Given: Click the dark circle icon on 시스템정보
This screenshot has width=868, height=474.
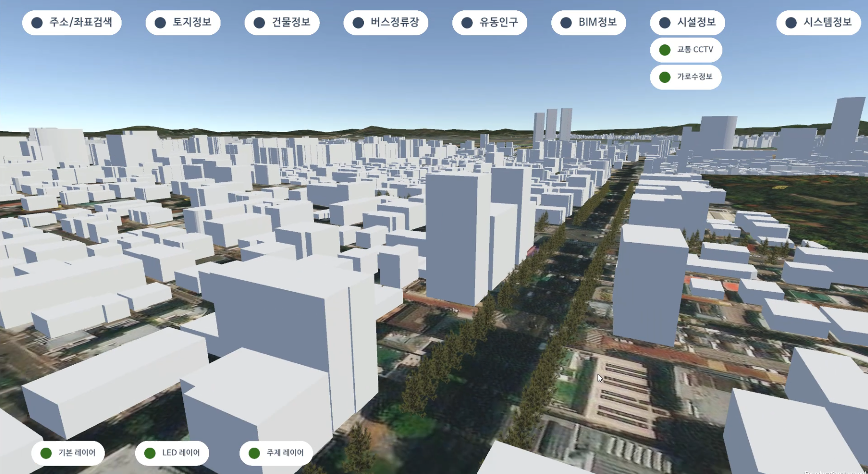Looking at the screenshot, I should tap(791, 23).
